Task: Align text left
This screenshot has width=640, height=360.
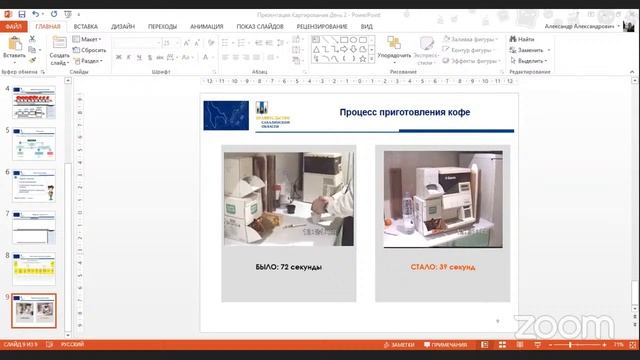Action: (x=225, y=58)
